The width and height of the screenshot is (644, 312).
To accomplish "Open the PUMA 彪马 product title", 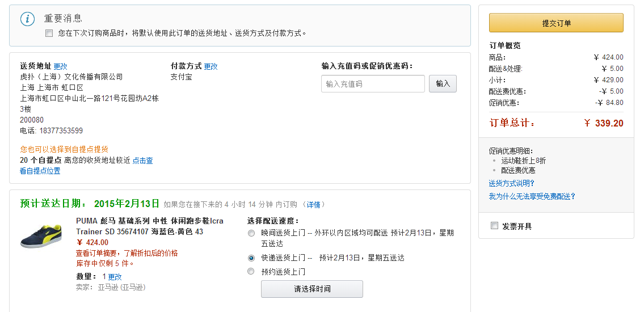I will (150, 226).
